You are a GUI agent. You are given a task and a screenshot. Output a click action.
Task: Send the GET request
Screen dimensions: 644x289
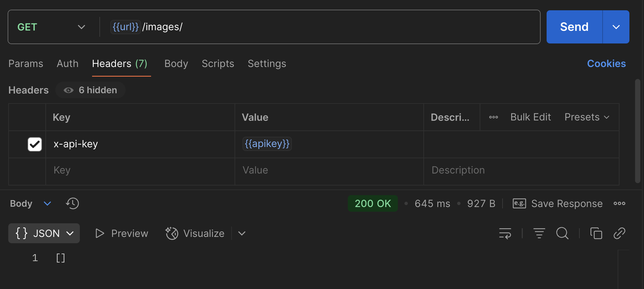pyautogui.click(x=574, y=27)
